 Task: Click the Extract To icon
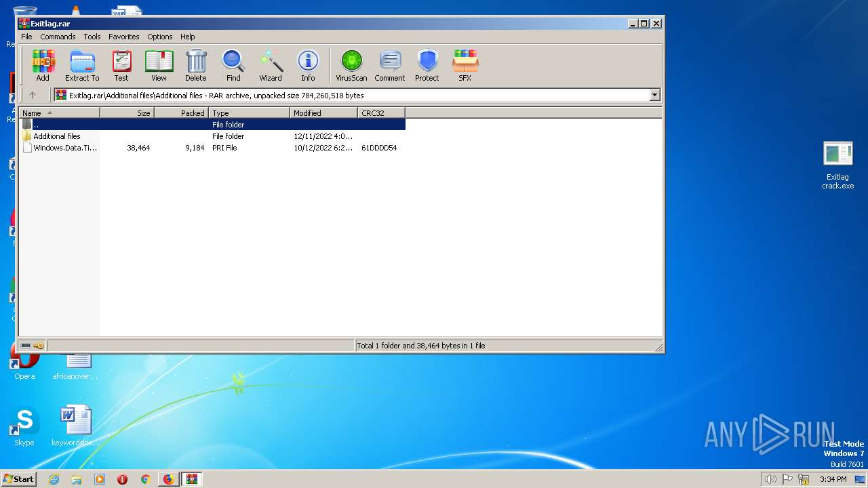[x=82, y=66]
